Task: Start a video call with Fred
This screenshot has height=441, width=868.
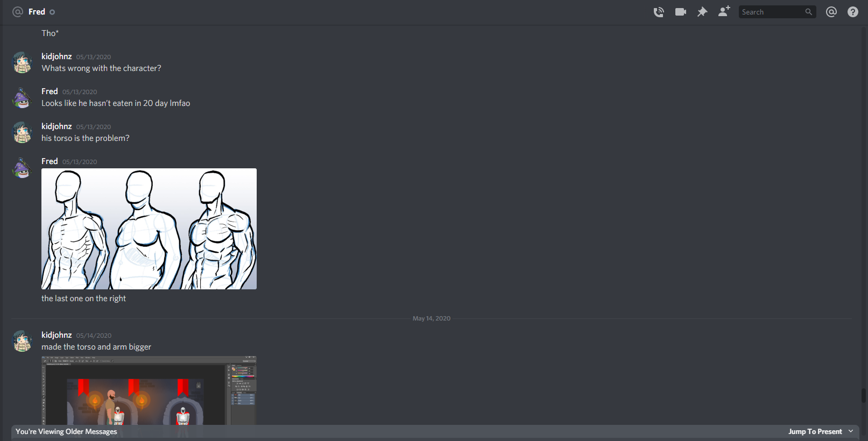Action: tap(681, 12)
